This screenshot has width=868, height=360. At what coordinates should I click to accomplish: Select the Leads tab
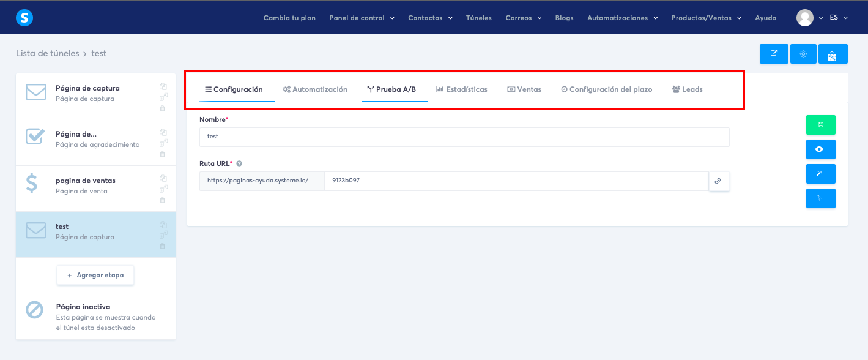click(x=687, y=89)
